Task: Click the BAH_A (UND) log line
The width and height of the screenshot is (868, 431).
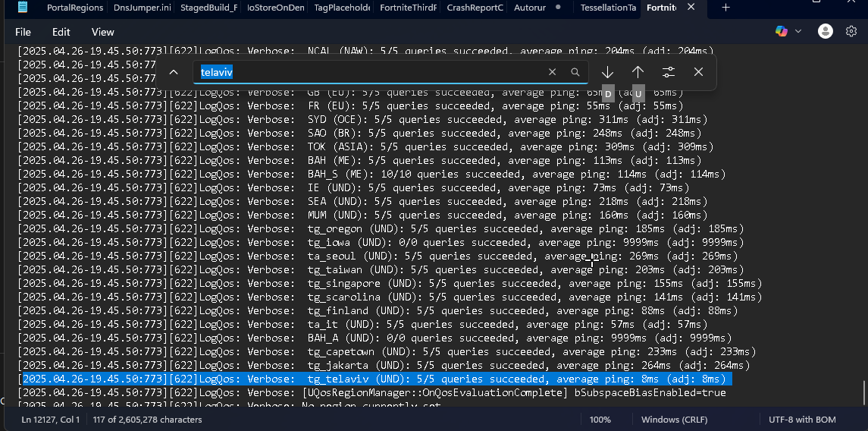Action: [374, 338]
